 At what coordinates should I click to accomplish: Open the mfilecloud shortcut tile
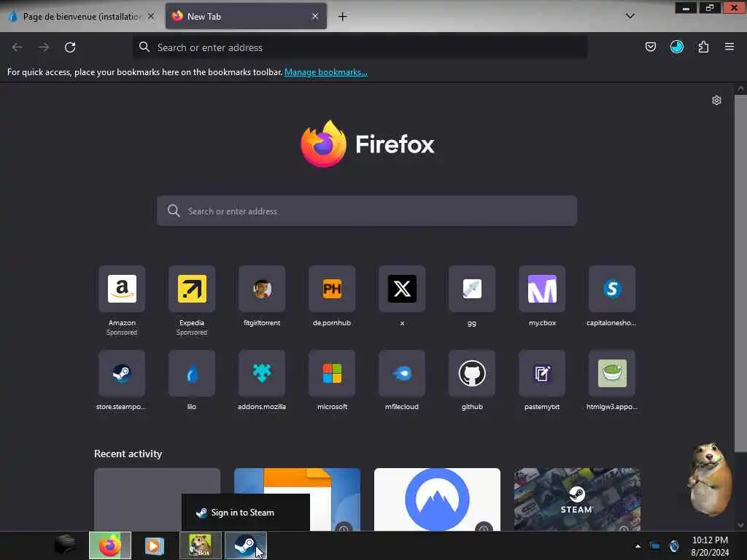[x=402, y=373]
